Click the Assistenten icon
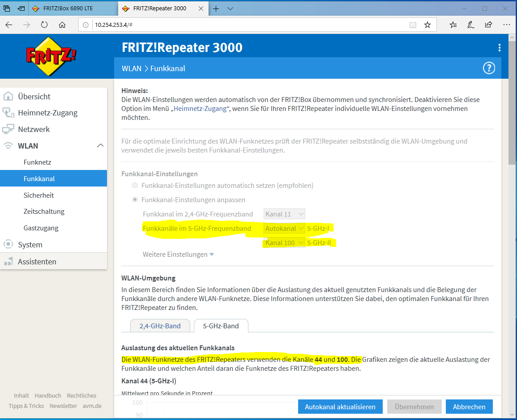The width and height of the screenshot is (517, 420). tap(8, 262)
